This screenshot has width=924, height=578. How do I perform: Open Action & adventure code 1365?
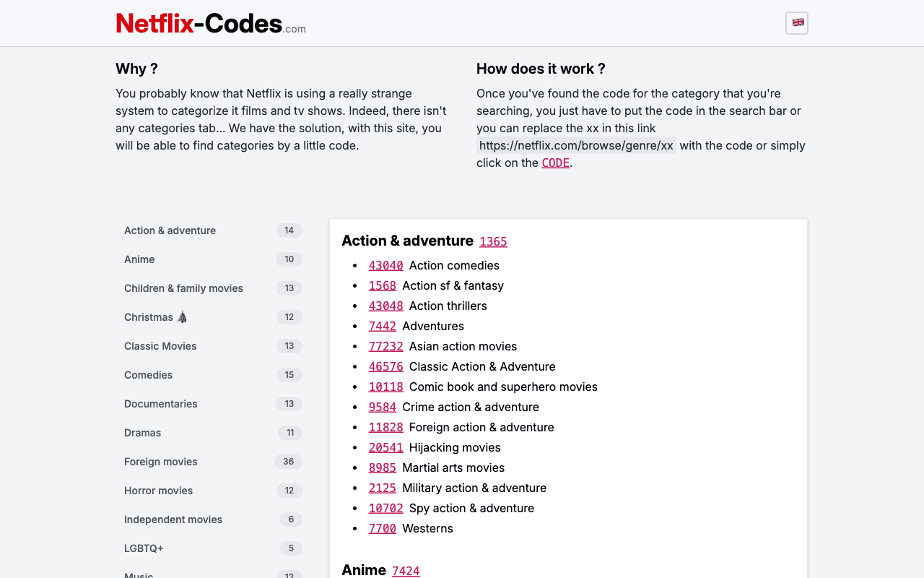(x=494, y=242)
